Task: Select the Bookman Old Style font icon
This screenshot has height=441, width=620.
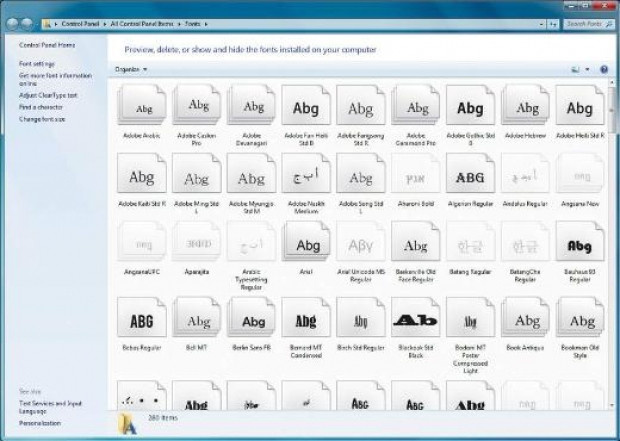Action: coord(580,317)
